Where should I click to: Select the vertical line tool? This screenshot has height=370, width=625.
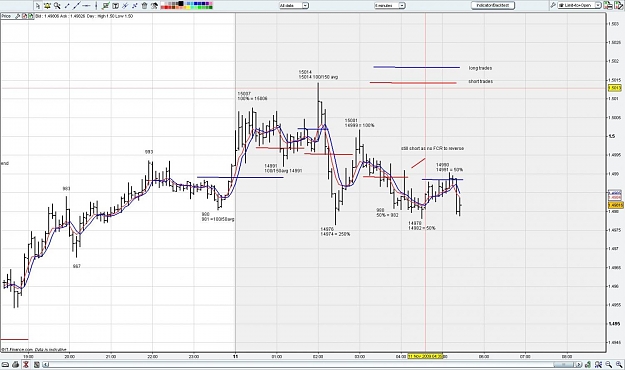click(x=96, y=6)
